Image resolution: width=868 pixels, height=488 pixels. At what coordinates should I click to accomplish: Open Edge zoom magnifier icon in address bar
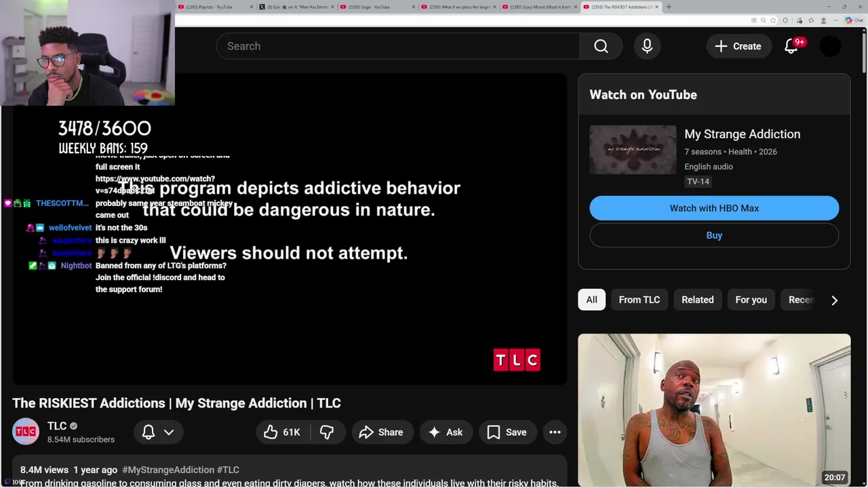[764, 20]
